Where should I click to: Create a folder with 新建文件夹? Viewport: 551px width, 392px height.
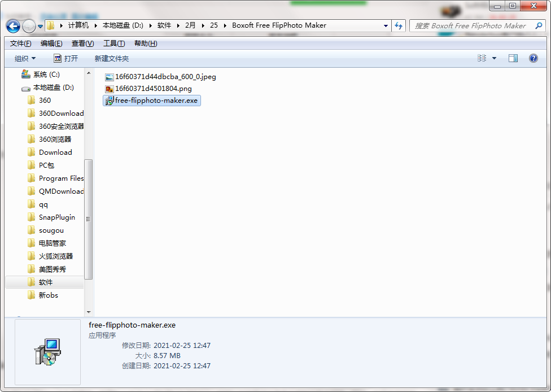(112, 58)
